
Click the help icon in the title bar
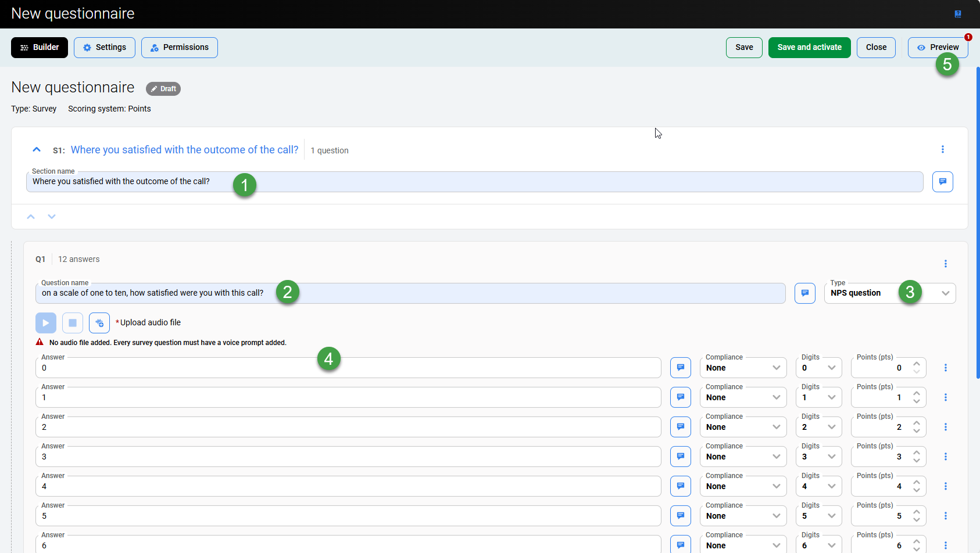(x=958, y=14)
